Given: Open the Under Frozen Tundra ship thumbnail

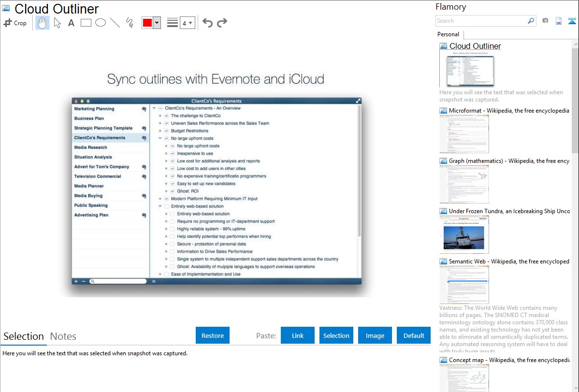Looking at the screenshot, I should [x=464, y=234].
